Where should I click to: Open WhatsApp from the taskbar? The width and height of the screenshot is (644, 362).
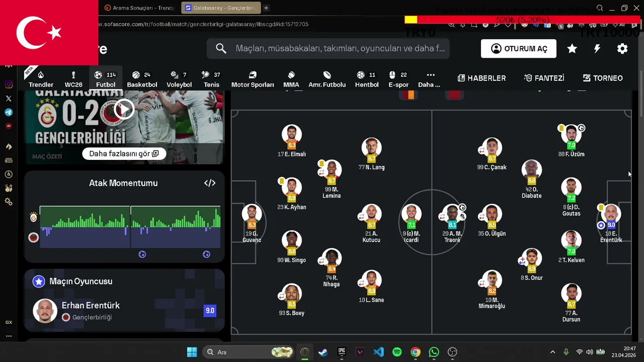point(434,352)
